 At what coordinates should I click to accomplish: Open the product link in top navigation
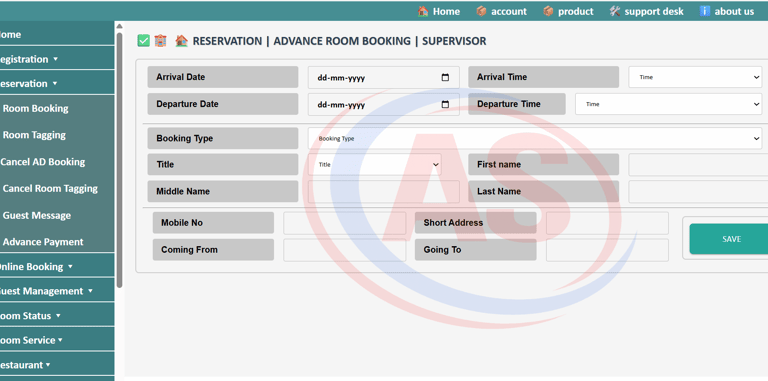pos(576,11)
